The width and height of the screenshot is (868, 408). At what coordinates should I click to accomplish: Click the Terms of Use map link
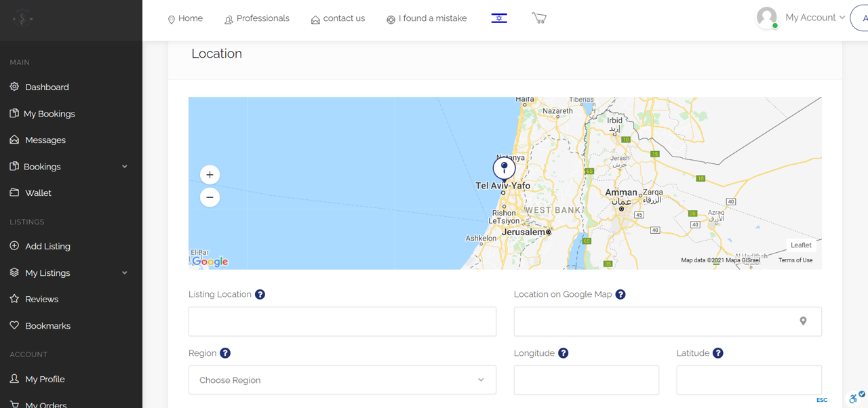(x=795, y=260)
